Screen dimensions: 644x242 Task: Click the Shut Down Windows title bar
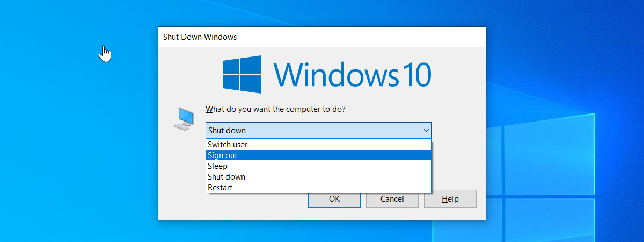tap(322, 37)
